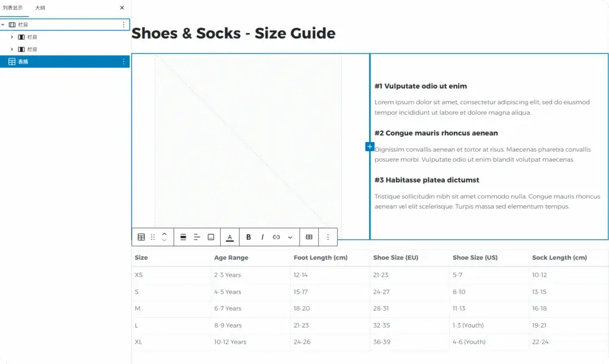Open the text color picker in toolbar

tap(230, 237)
